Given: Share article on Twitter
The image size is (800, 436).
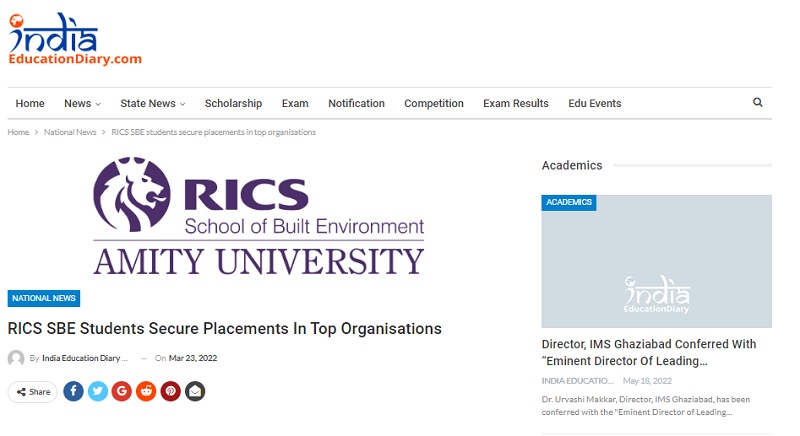Looking at the screenshot, I should [98, 391].
